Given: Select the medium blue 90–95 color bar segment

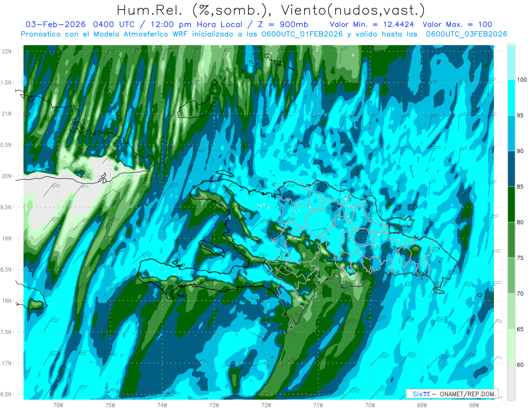Looking at the screenshot, I should tap(511, 133).
